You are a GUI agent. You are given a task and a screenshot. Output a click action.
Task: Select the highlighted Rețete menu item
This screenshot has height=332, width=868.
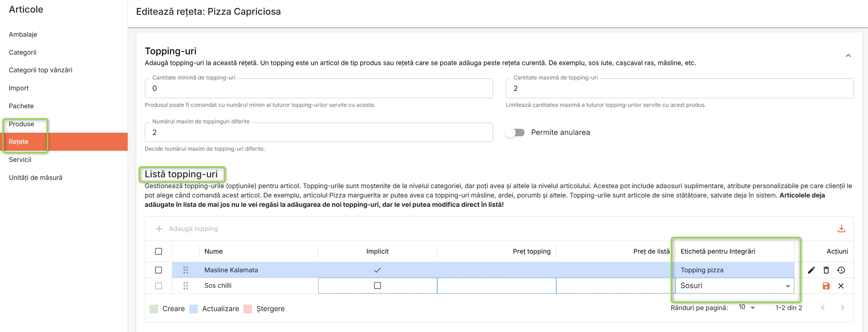tap(64, 142)
